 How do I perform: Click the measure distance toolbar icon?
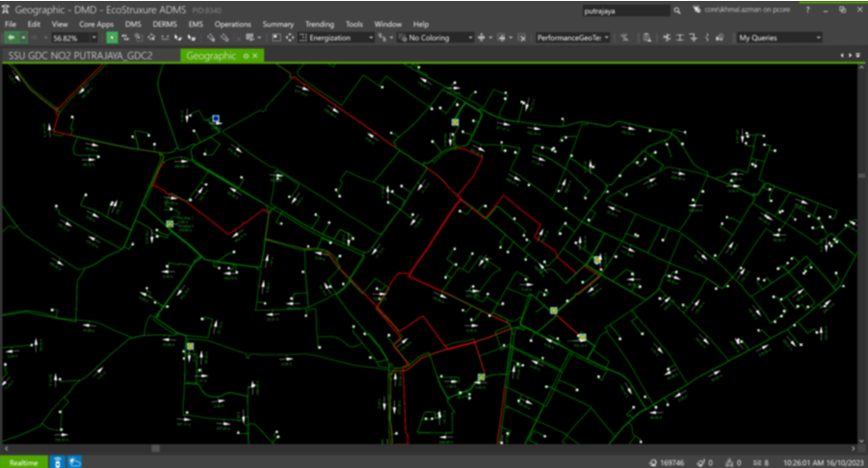point(165,38)
